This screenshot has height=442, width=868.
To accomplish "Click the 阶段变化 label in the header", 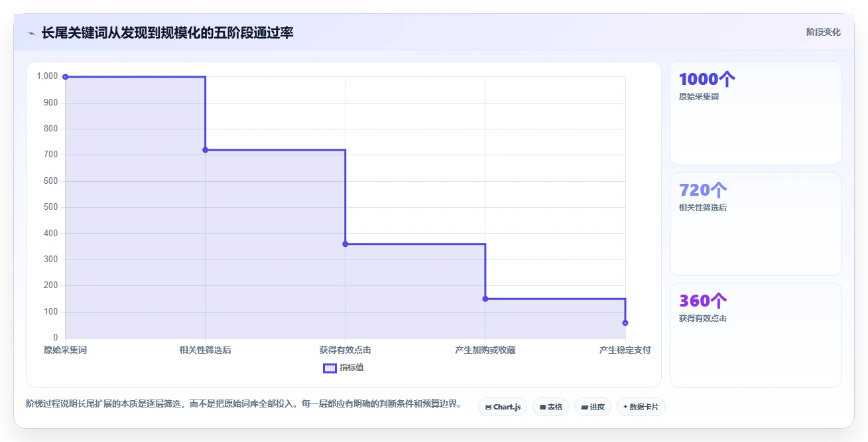I will point(823,33).
